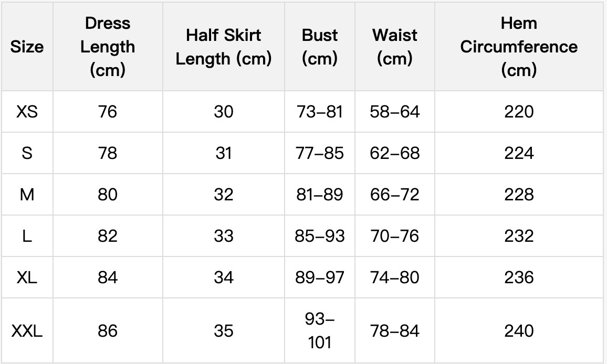Viewport: 607px width, 364px height.
Task: Select the 89–97 bust cell
Action: [319, 277]
